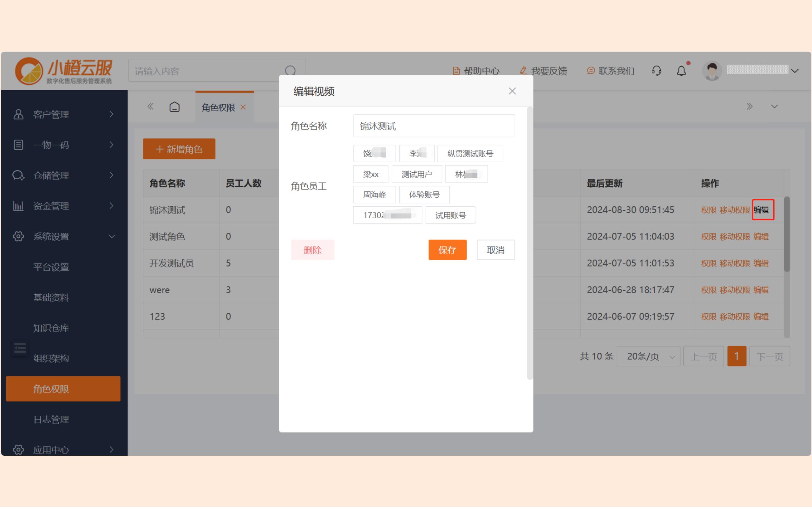The image size is (812, 507).
Task: Open the 20条/页 page size dropdown
Action: (x=648, y=356)
